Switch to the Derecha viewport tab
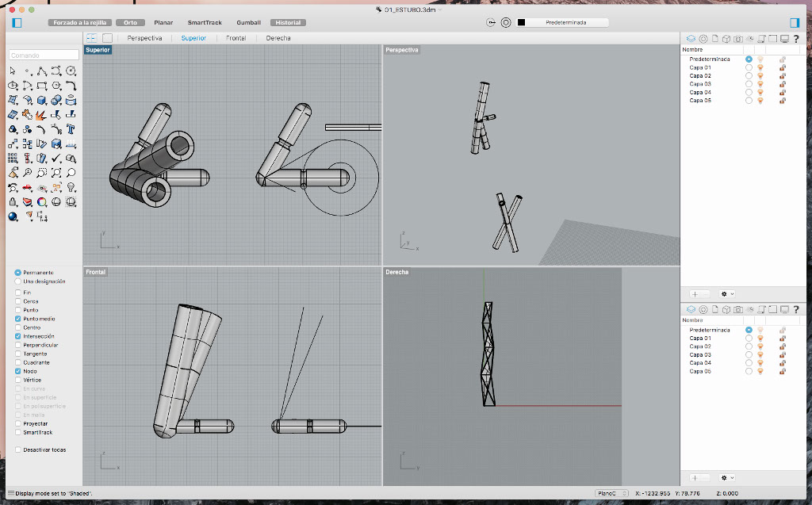 coord(278,38)
